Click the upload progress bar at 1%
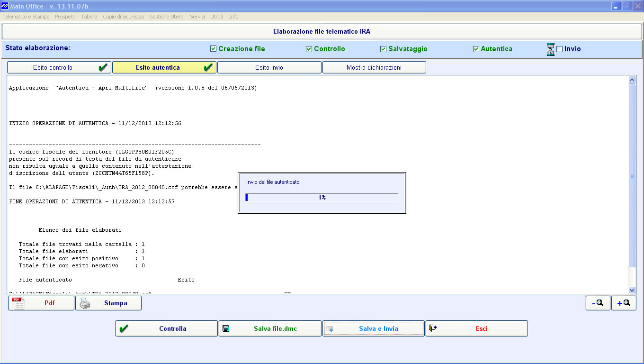This screenshot has width=644, height=364. [x=322, y=197]
